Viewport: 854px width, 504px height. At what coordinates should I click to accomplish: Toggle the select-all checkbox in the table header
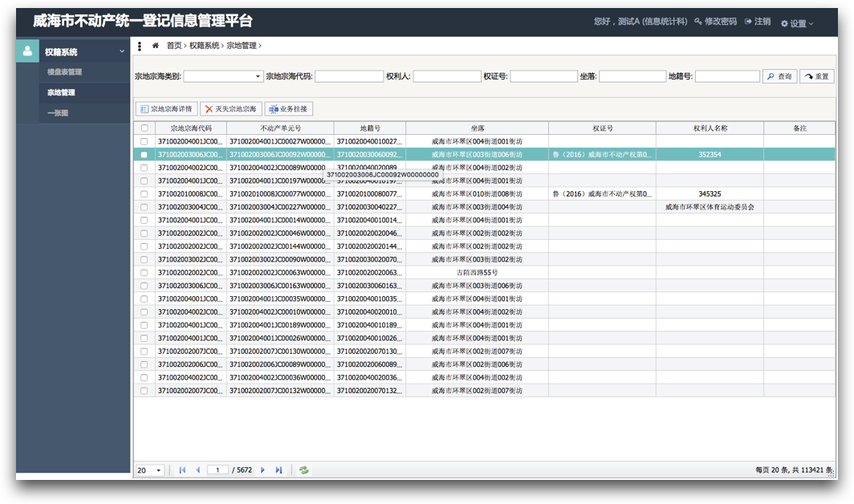(x=144, y=128)
